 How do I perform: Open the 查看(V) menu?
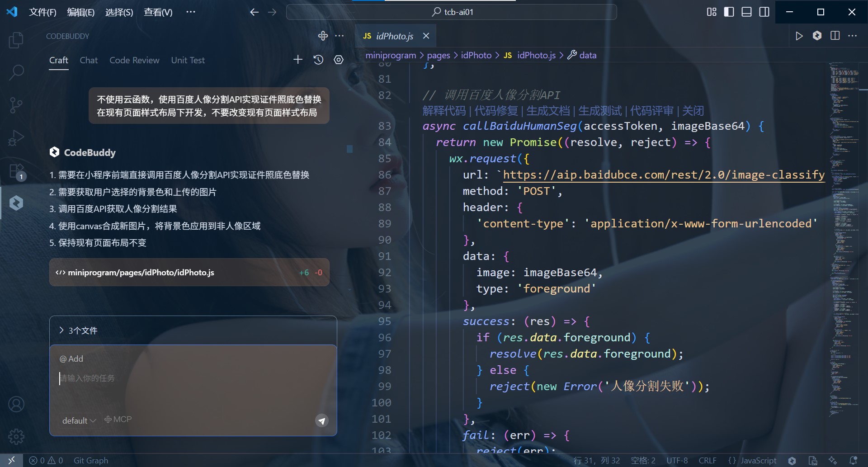[158, 12]
